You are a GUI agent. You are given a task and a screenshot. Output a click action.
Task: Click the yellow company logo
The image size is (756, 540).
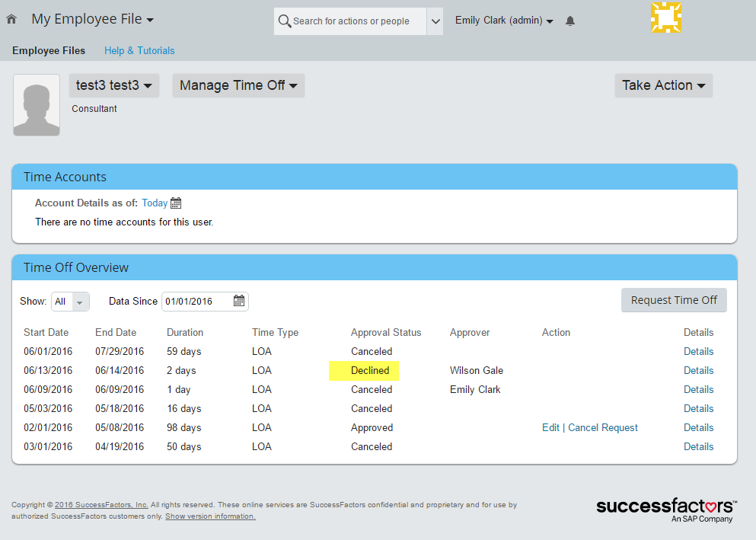666,18
